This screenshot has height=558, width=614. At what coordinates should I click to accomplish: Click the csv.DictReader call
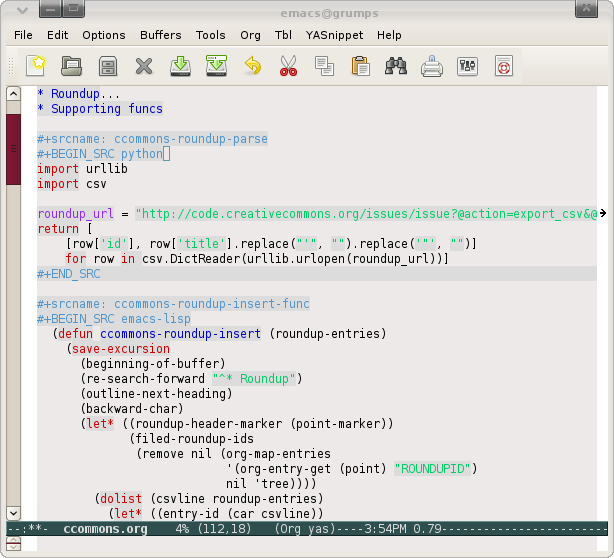coord(295,259)
